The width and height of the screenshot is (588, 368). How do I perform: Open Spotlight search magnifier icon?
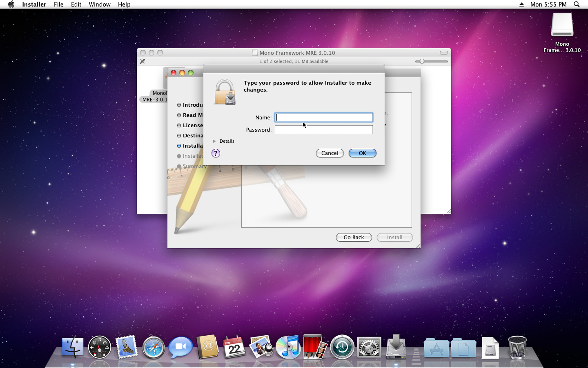coord(577,4)
